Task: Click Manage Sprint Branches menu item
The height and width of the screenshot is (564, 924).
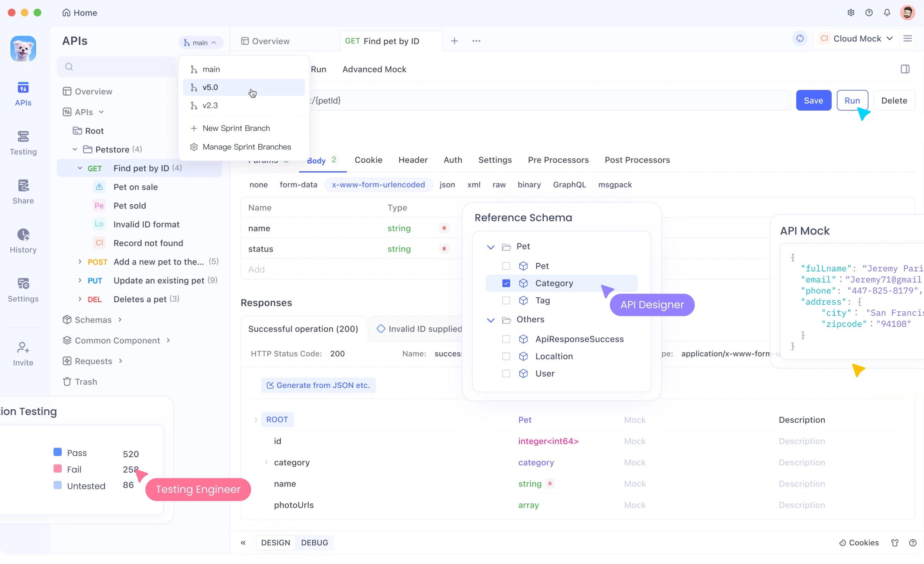Action: [x=246, y=146]
